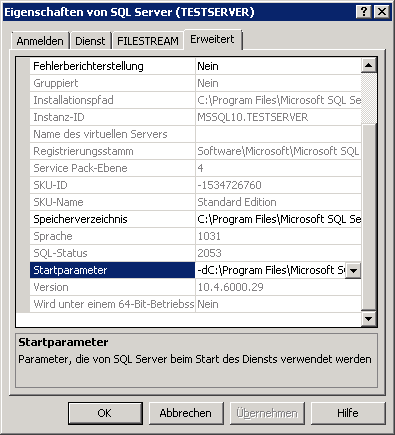The width and height of the screenshot is (395, 435).
Task: Click the property grid scrollbar thumb
Action: click(x=369, y=98)
